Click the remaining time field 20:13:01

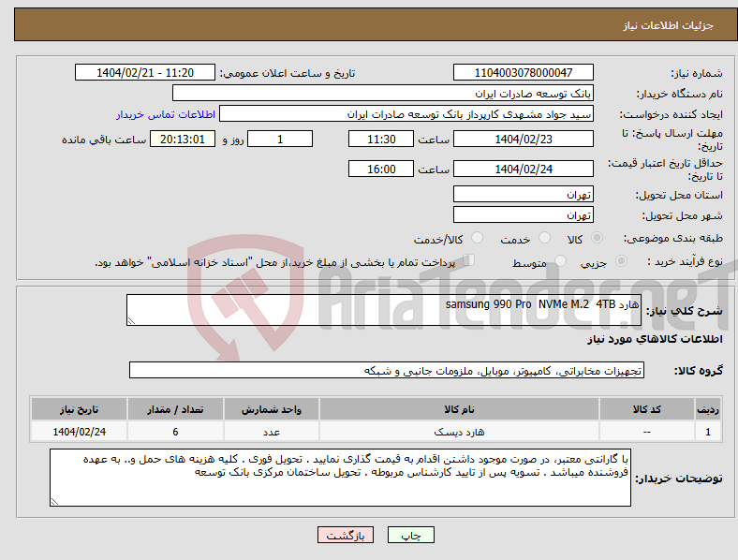click(x=183, y=139)
